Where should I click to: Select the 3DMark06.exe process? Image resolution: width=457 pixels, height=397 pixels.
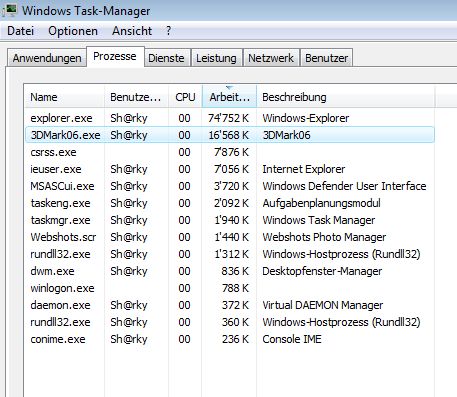point(230,135)
